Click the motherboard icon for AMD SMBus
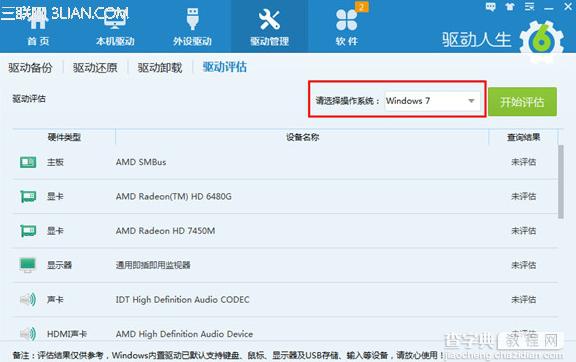 tap(28, 162)
